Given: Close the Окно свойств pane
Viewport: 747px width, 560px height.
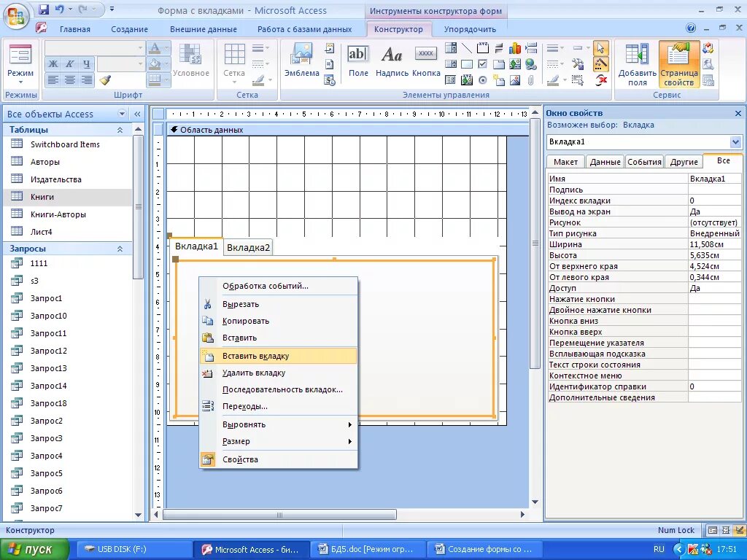Looking at the screenshot, I should [738, 113].
